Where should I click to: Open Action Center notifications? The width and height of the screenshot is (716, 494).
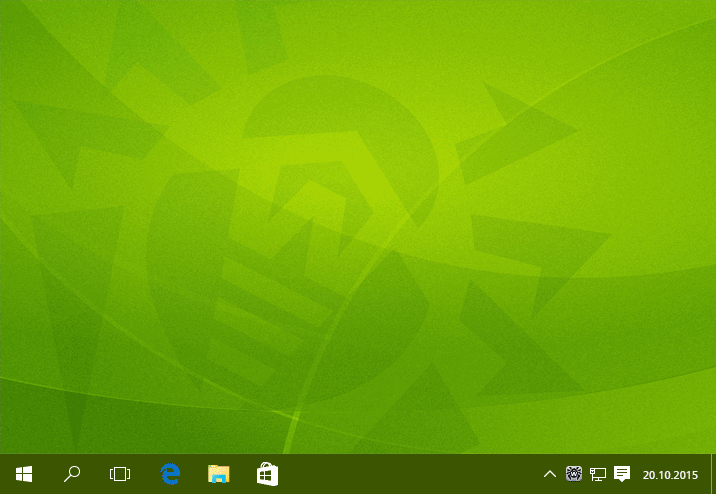(x=621, y=474)
